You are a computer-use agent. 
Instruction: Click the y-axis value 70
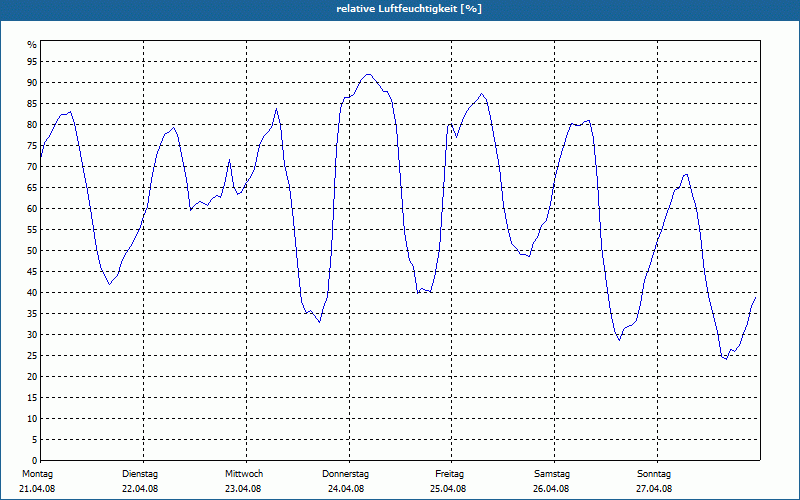pyautogui.click(x=32, y=166)
